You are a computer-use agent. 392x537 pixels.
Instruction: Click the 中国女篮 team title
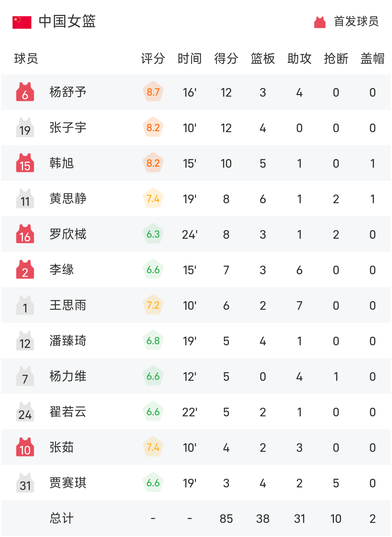pos(67,21)
